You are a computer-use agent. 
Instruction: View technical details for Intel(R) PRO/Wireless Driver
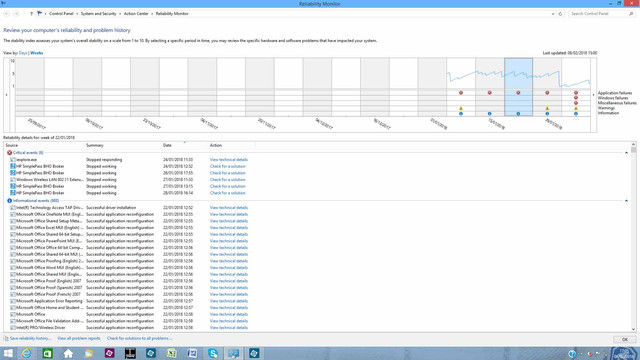[229, 328]
